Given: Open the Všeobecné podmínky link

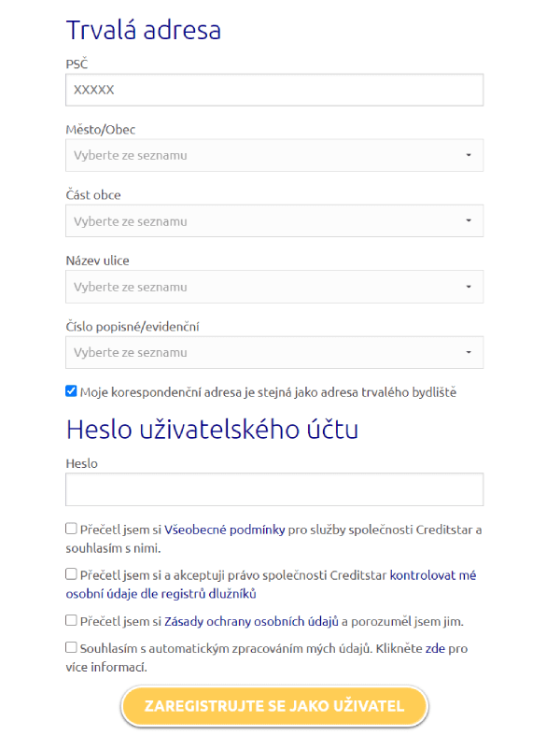Looking at the screenshot, I should pos(224,530).
